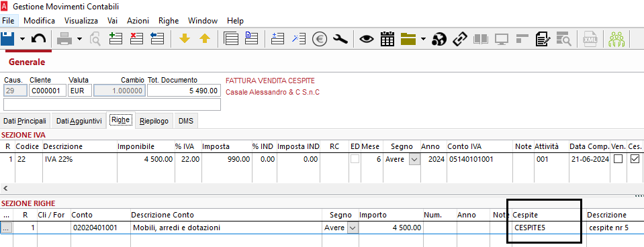Add a row with green plus icon
The height and width of the screenshot is (247, 644).
116,38
